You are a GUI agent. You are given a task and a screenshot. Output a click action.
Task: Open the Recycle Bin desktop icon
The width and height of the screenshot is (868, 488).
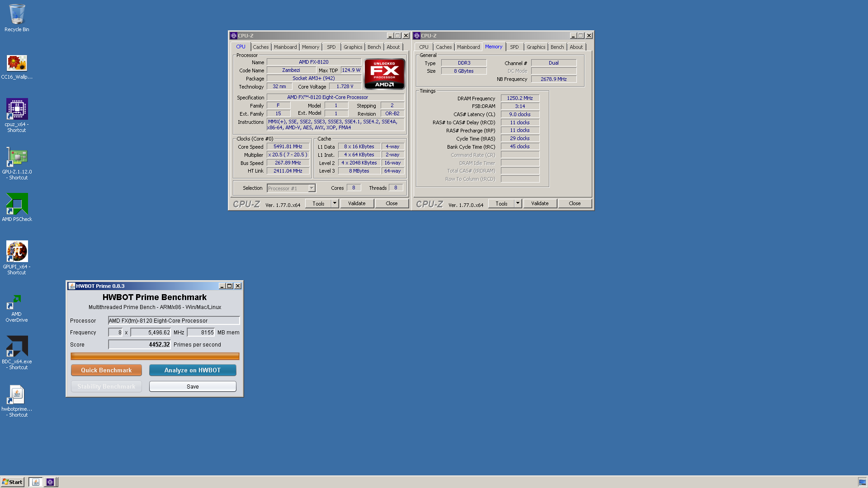pyautogui.click(x=17, y=14)
